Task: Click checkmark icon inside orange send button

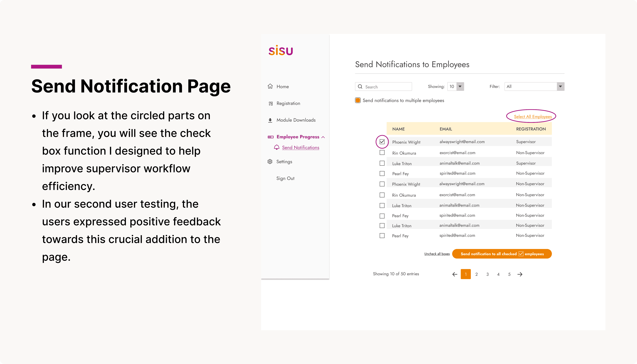Action: pyautogui.click(x=521, y=254)
